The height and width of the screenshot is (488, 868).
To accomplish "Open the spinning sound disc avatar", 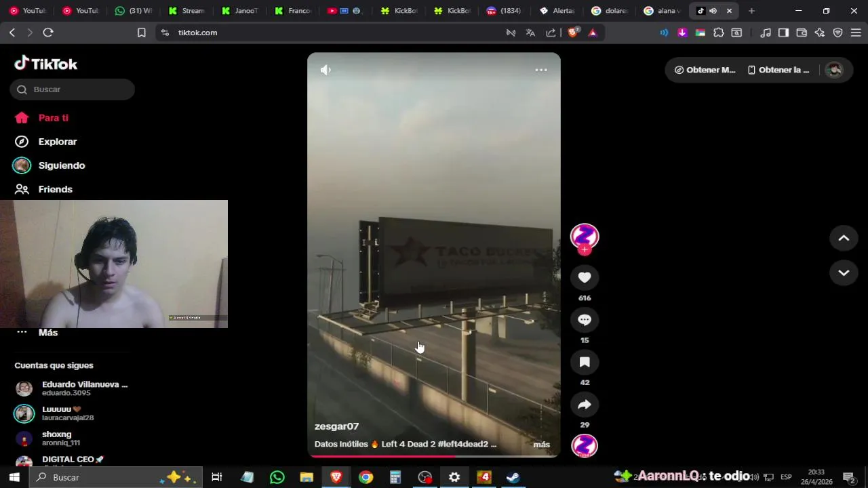I will pyautogui.click(x=585, y=445).
